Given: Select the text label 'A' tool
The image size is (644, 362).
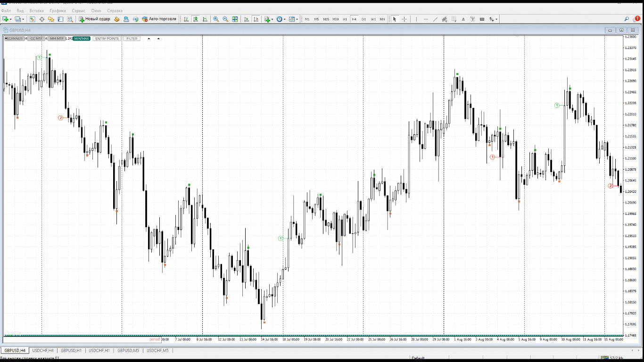Looking at the screenshot, I should [x=463, y=19].
